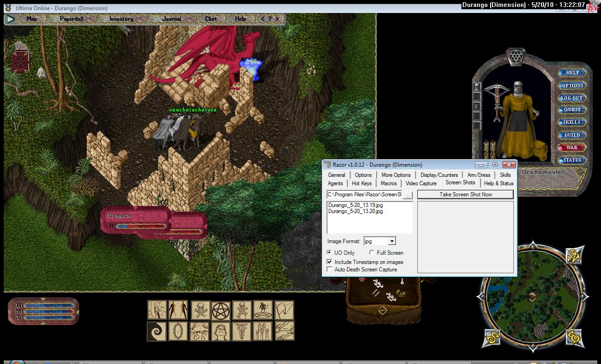Viewport: 601px width, 364px height.
Task: Click the browse ellipsis button for screenshot folder
Action: point(408,195)
